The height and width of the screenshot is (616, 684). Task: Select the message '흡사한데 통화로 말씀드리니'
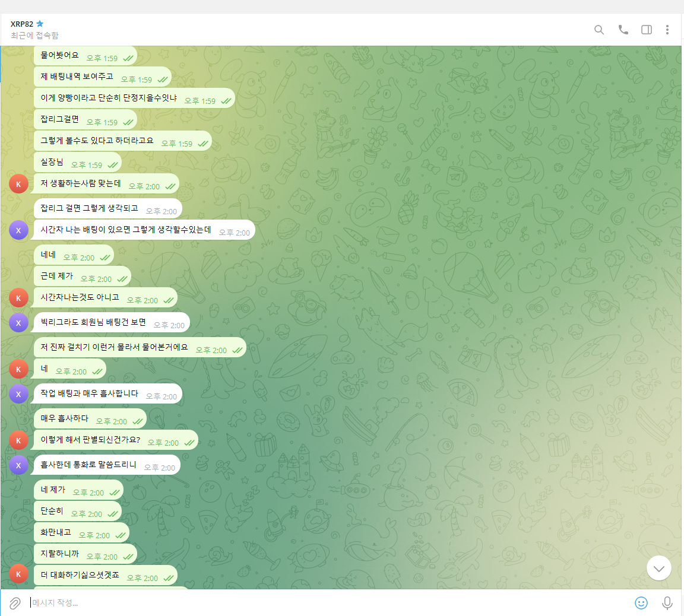[x=88, y=465]
